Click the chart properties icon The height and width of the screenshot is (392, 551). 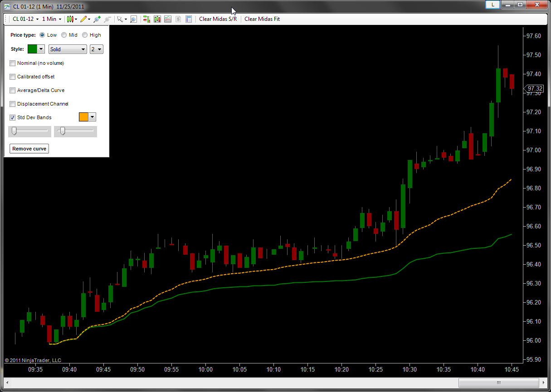tap(189, 19)
